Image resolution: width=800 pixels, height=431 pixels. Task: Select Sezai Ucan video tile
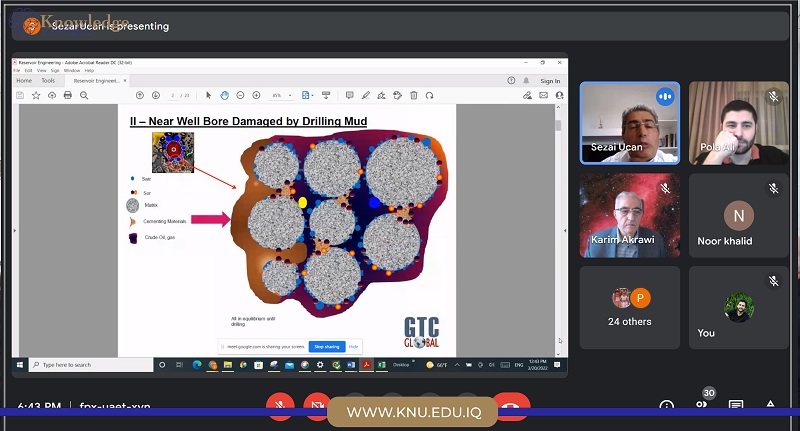click(630, 123)
